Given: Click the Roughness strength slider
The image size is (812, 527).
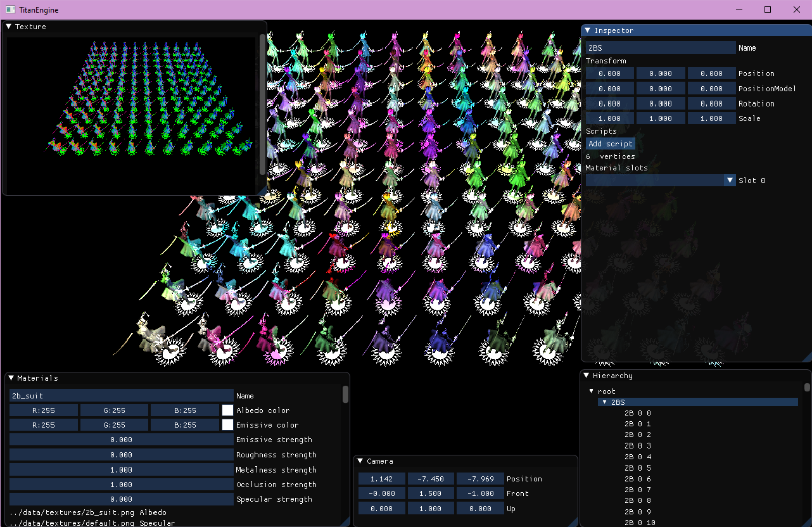Looking at the screenshot, I should coord(122,455).
